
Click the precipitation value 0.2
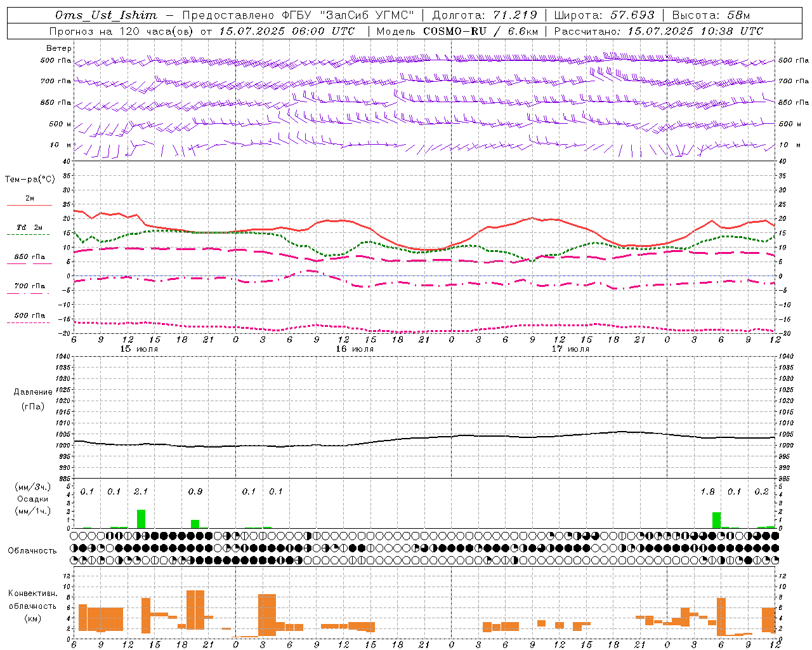762,491
